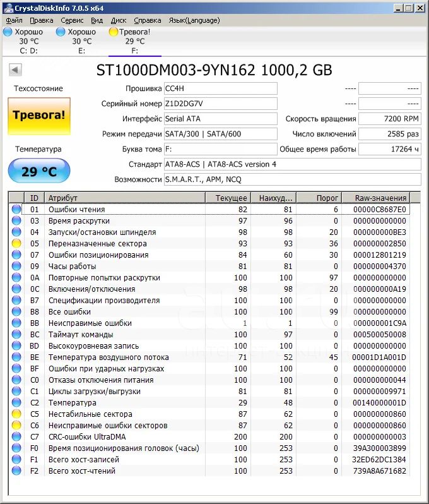Click status icon of Циклы загрузки/выгрузки row
Viewport: 429px width, 504px height.
coord(16,391)
